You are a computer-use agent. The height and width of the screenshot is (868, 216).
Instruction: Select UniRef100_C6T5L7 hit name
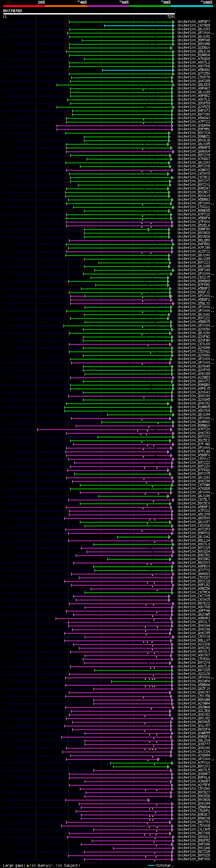click(194, 500)
